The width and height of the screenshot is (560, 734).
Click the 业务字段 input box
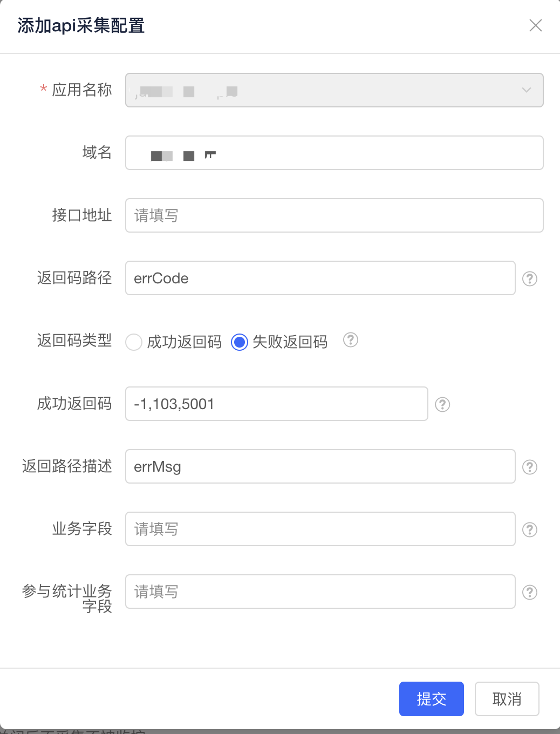(320, 529)
